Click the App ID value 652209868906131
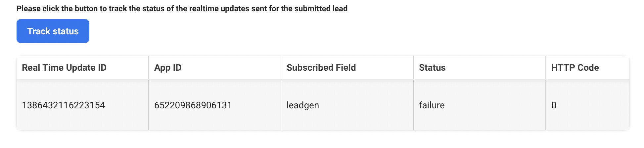The image size is (644, 148). click(x=193, y=105)
